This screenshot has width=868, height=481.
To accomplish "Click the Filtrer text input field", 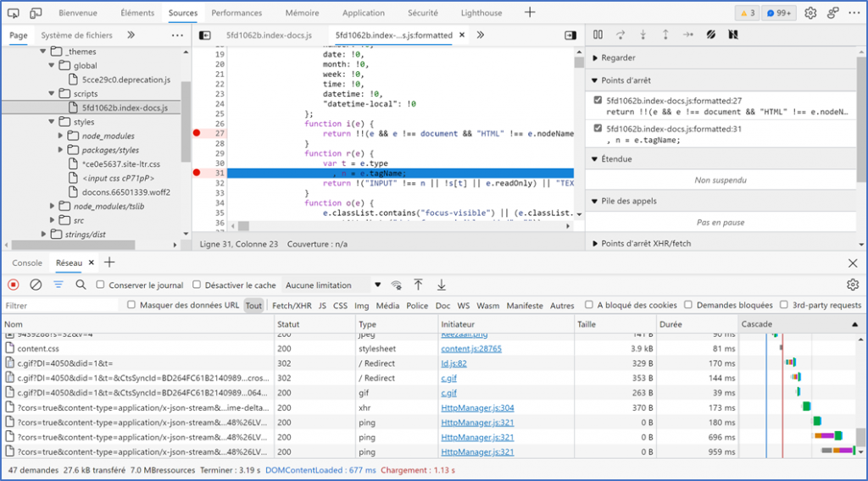I will pos(59,306).
